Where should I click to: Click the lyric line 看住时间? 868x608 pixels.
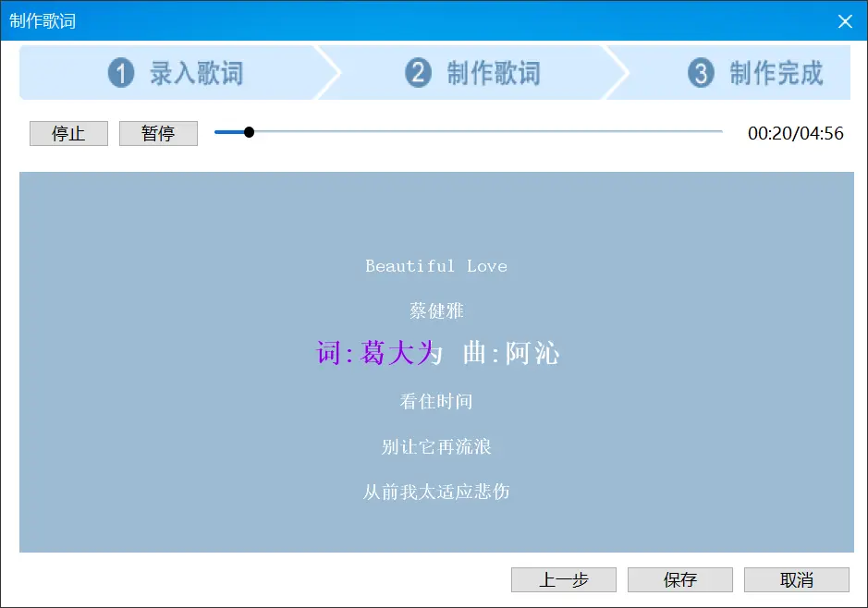(436, 401)
